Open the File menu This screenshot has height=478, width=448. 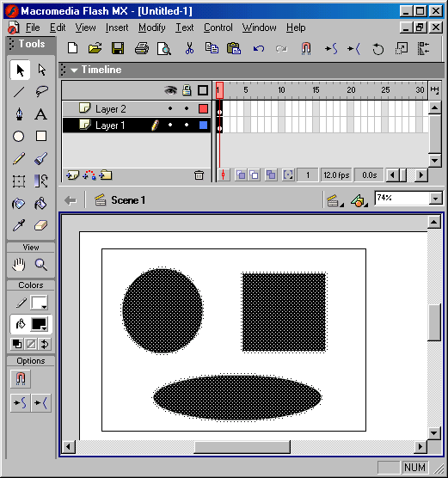coord(33,28)
